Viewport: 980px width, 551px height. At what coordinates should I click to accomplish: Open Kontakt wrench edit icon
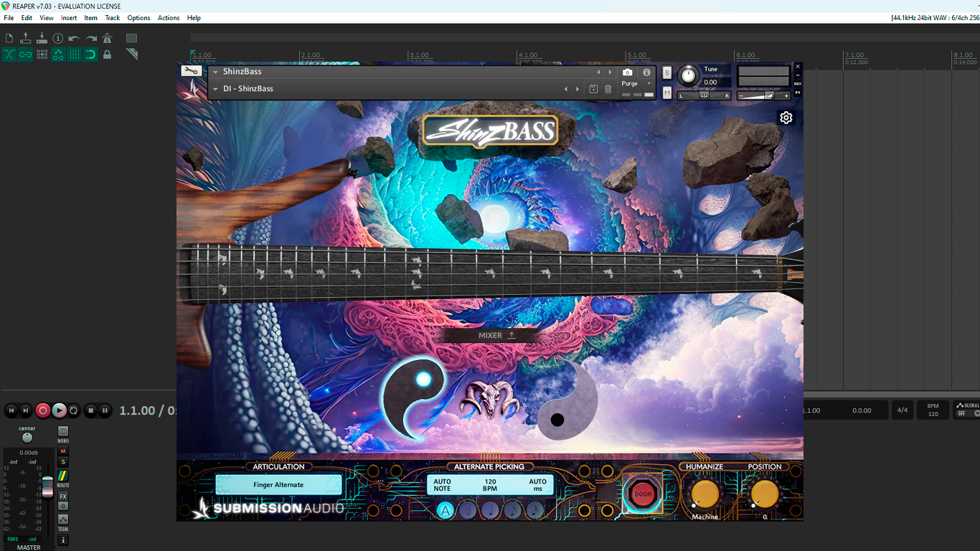(x=191, y=71)
